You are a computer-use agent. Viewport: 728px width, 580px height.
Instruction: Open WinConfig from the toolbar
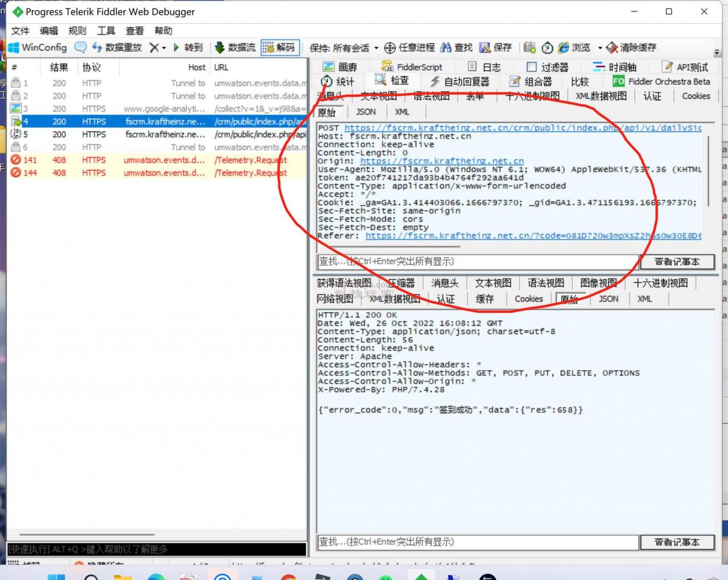[38, 47]
